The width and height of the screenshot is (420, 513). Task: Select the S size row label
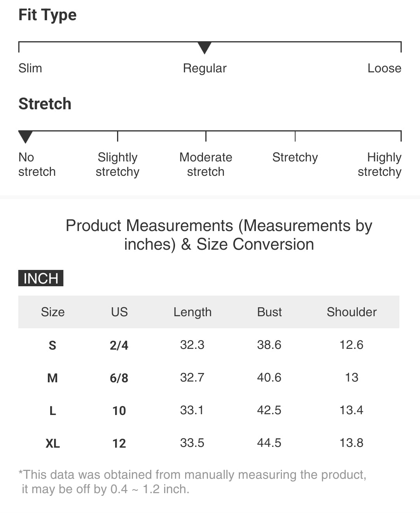tap(52, 345)
